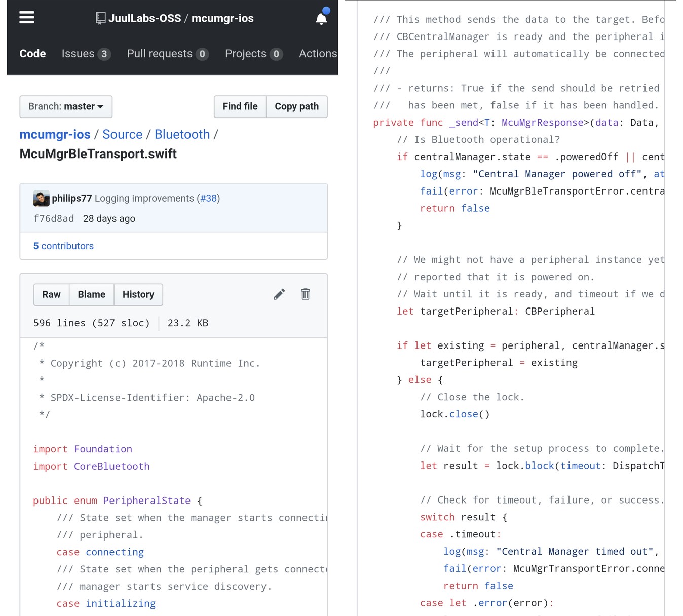Click the switch result code line
Image resolution: width=683 pixels, height=616 pixels.
pos(464,517)
